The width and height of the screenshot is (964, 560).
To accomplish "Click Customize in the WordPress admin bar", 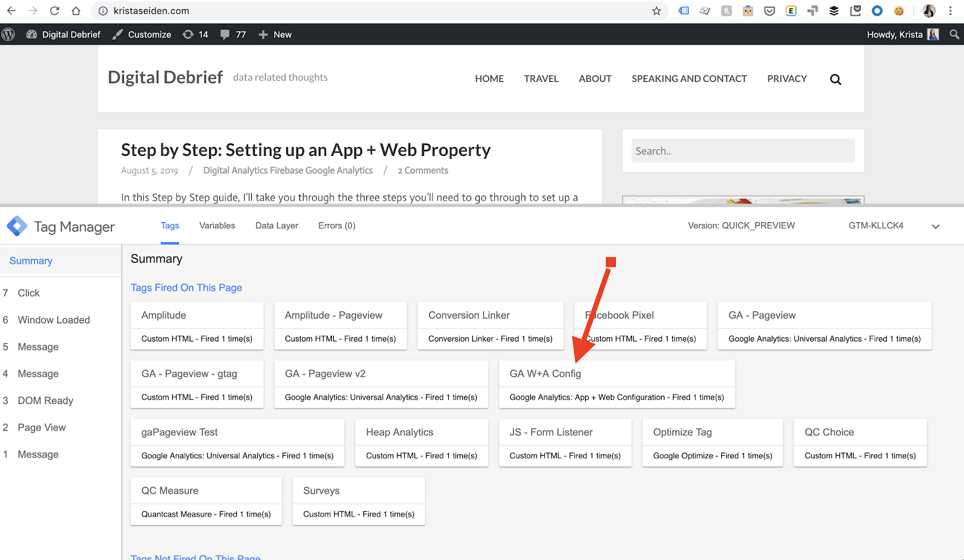I will click(x=142, y=34).
